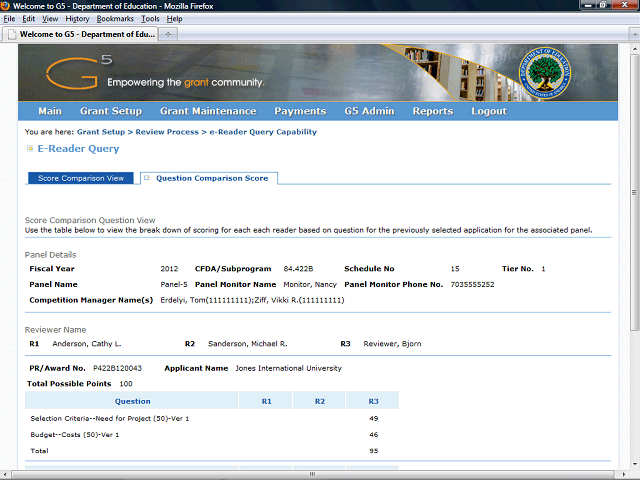Click the R1 column header

267,401
